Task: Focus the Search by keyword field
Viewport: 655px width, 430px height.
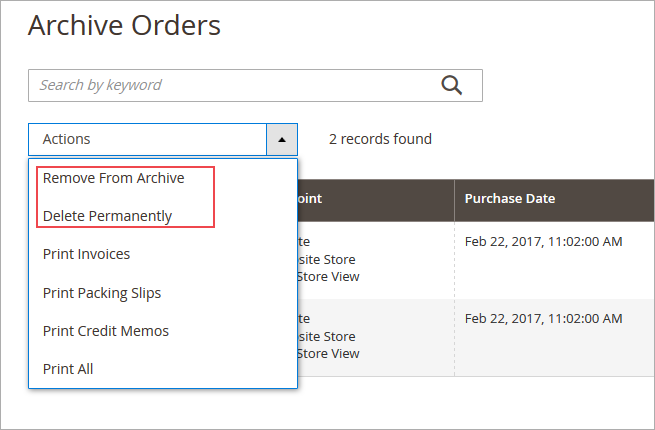Action: pyautogui.click(x=230, y=85)
